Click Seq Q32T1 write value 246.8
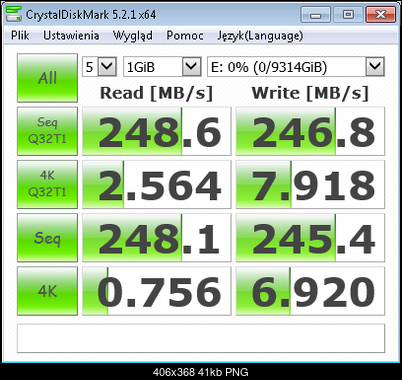Viewport: 402px width, 380px height. coord(310,131)
